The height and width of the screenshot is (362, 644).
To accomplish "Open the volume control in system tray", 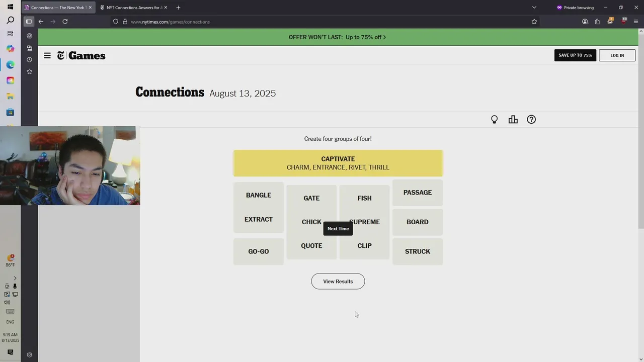I will pyautogui.click(x=7, y=302).
